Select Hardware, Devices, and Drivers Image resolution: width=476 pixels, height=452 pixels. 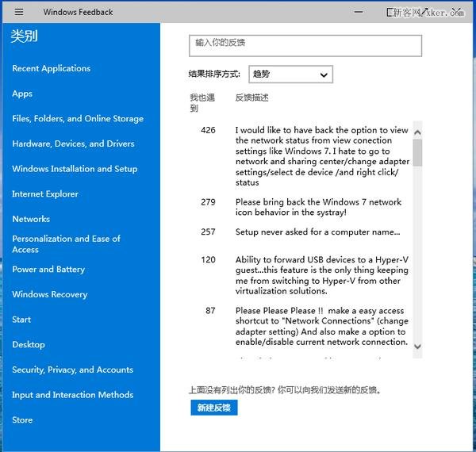[73, 144]
